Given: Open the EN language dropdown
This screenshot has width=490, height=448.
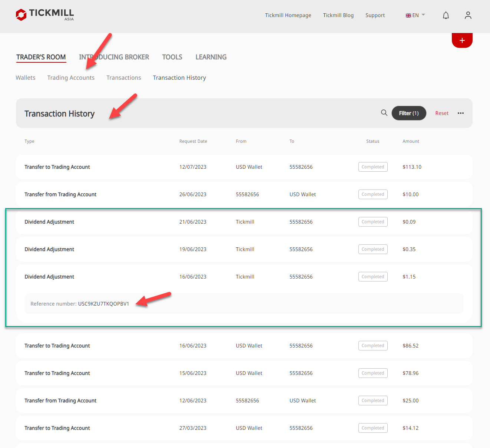Looking at the screenshot, I should click(415, 15).
